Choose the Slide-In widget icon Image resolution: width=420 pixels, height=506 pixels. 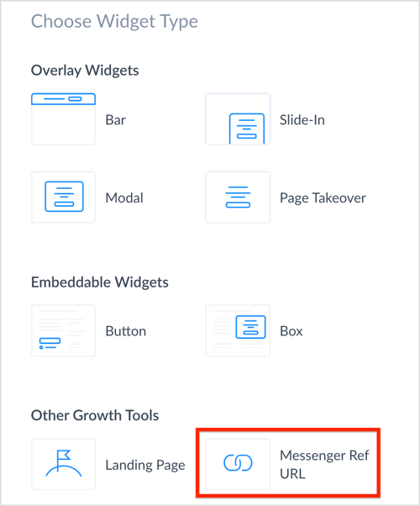pyautogui.click(x=238, y=119)
